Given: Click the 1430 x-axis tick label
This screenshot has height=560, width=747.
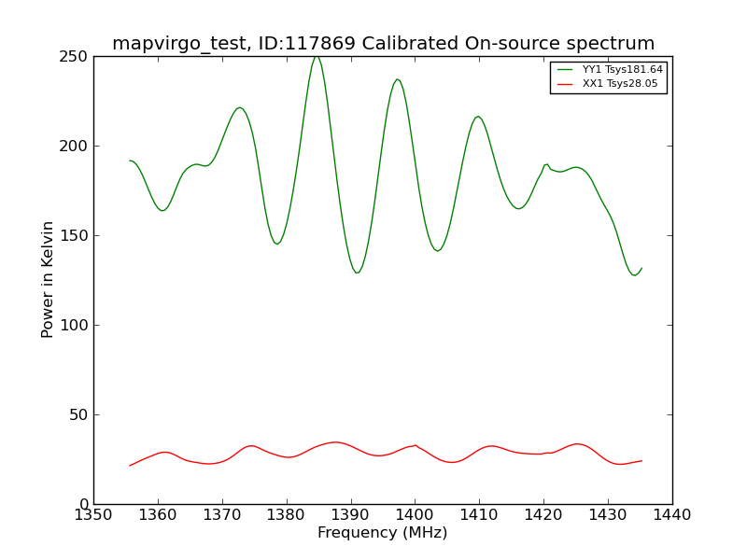Looking at the screenshot, I should coord(608,515).
